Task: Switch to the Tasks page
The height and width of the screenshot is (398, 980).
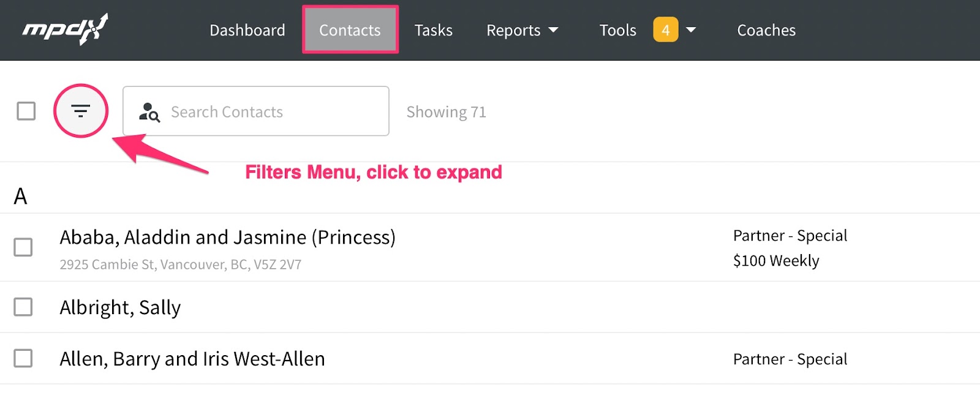Action: [x=433, y=30]
